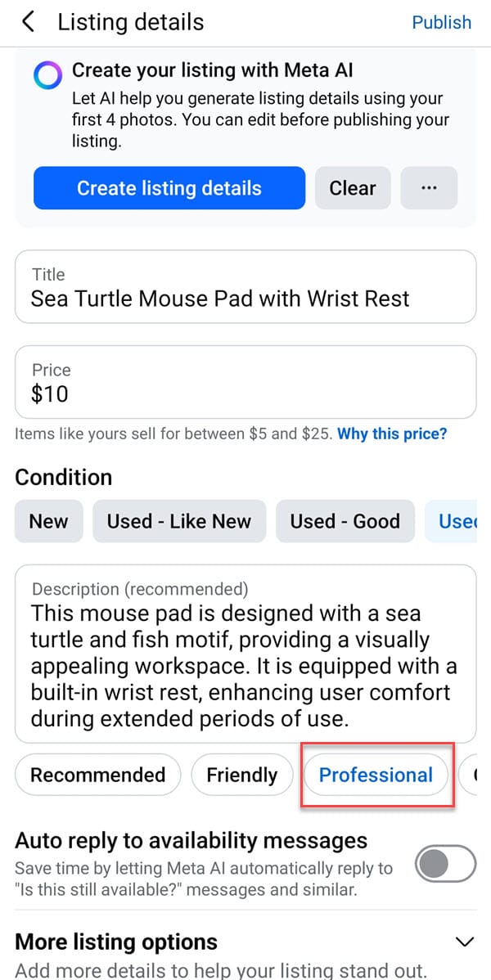This screenshot has height=980, width=491.
Task: Switch to Friendly description tone
Action: pos(241,775)
